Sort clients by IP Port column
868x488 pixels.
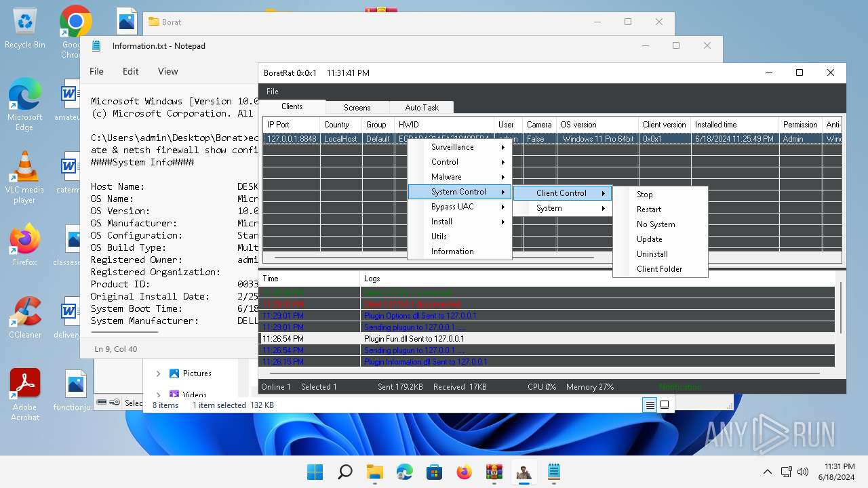pos(291,125)
